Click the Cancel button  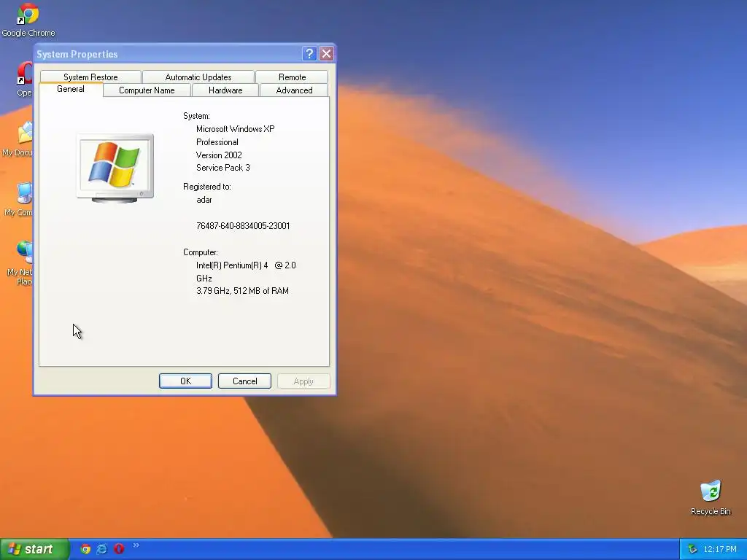pyautogui.click(x=244, y=381)
